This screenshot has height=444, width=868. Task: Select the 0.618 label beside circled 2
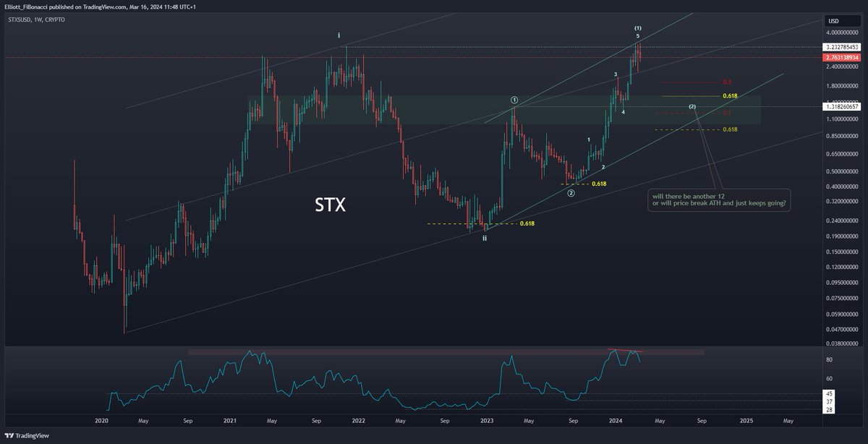[x=599, y=184]
